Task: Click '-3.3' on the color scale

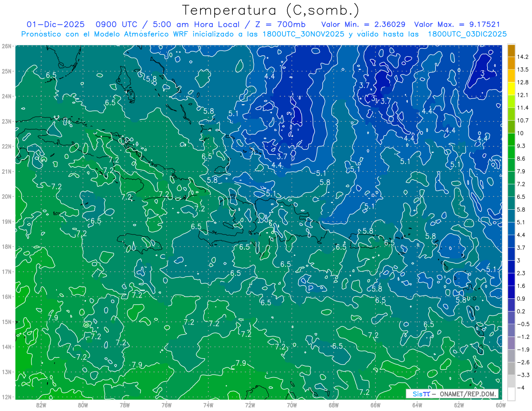Action: pos(523,375)
